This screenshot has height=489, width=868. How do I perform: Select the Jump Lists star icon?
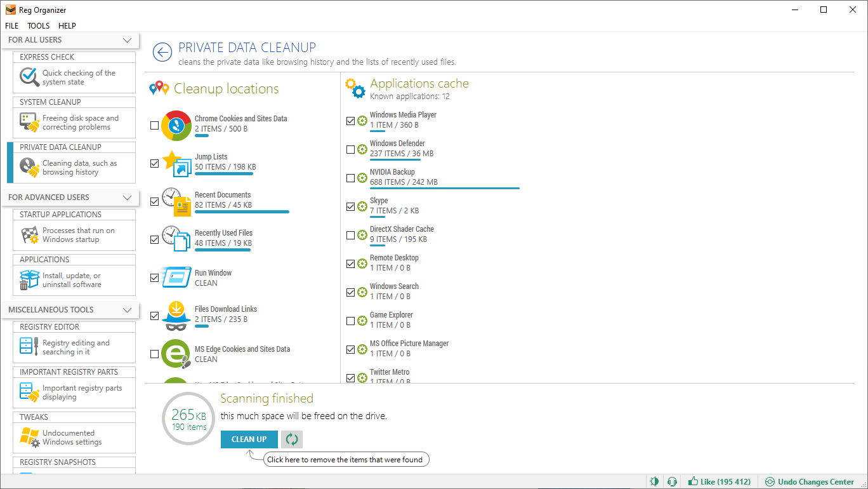pyautogui.click(x=175, y=164)
